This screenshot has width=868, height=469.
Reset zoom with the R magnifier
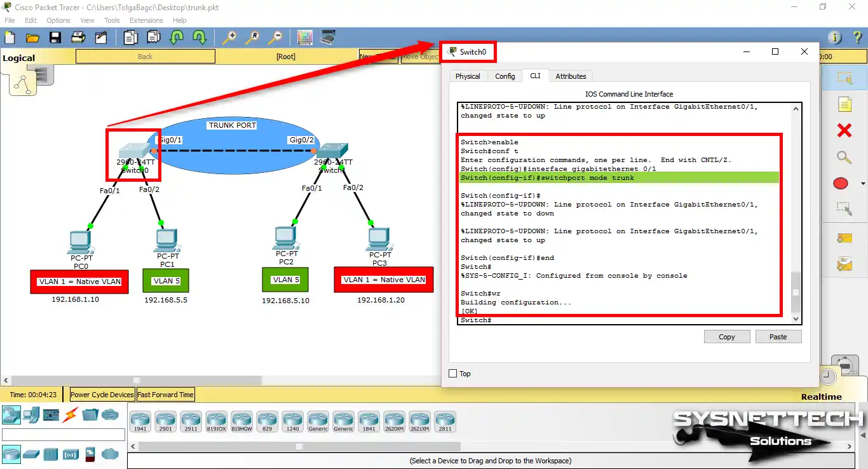coord(252,37)
